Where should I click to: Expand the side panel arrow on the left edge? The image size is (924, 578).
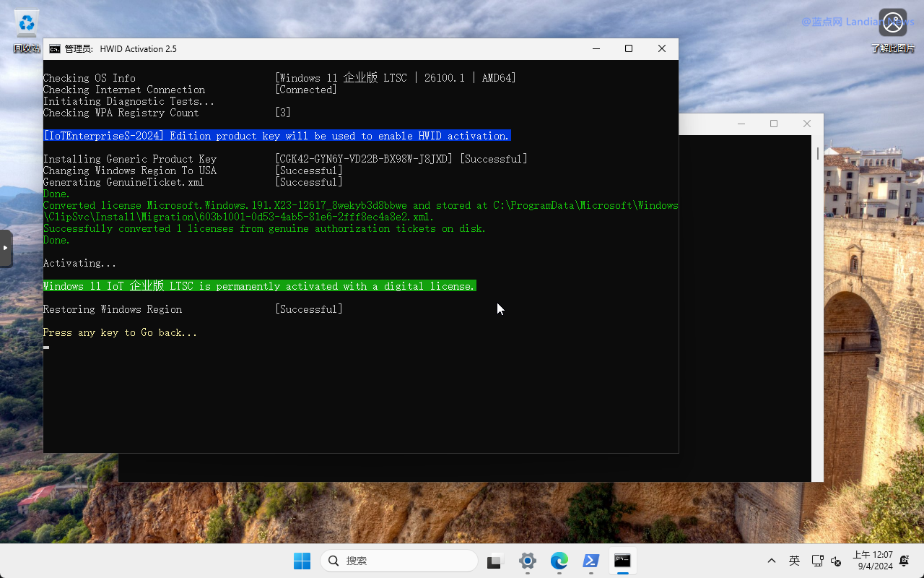click(x=6, y=248)
